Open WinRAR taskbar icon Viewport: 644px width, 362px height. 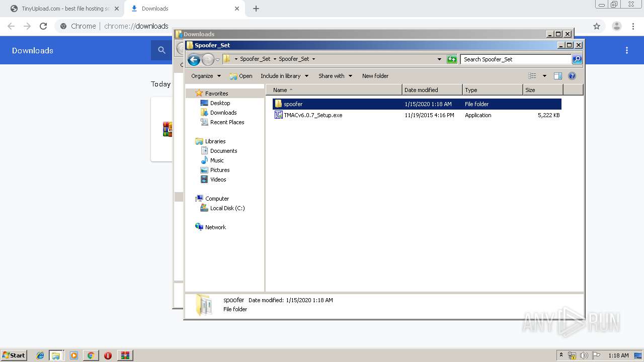click(125, 355)
